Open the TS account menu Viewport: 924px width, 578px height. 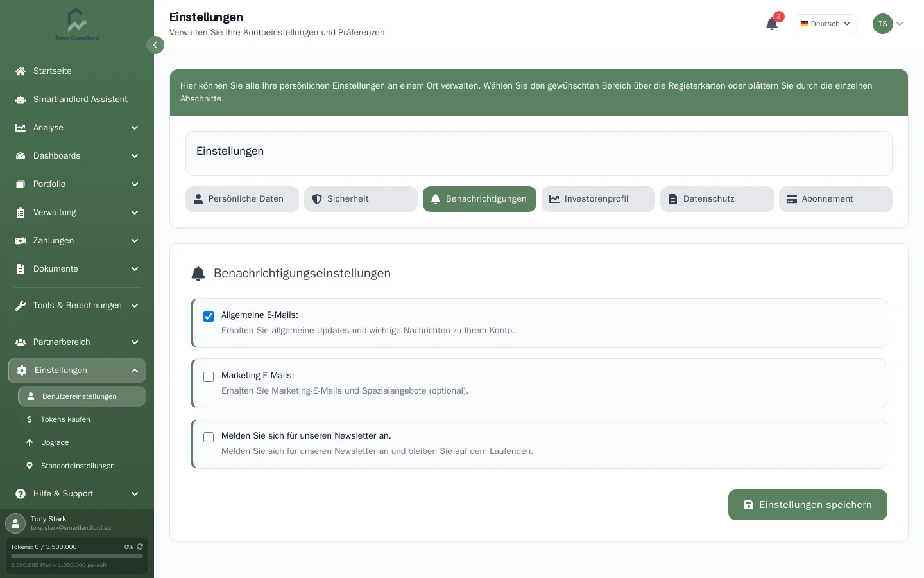pyautogui.click(x=888, y=24)
